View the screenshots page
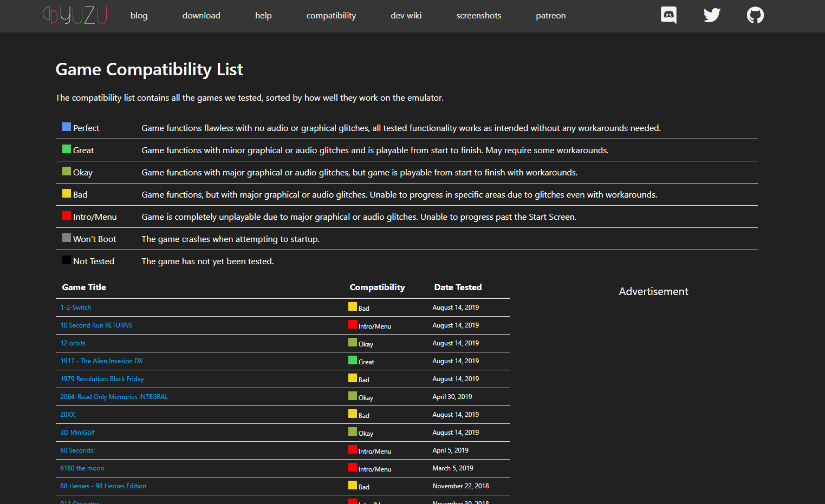 479,16
